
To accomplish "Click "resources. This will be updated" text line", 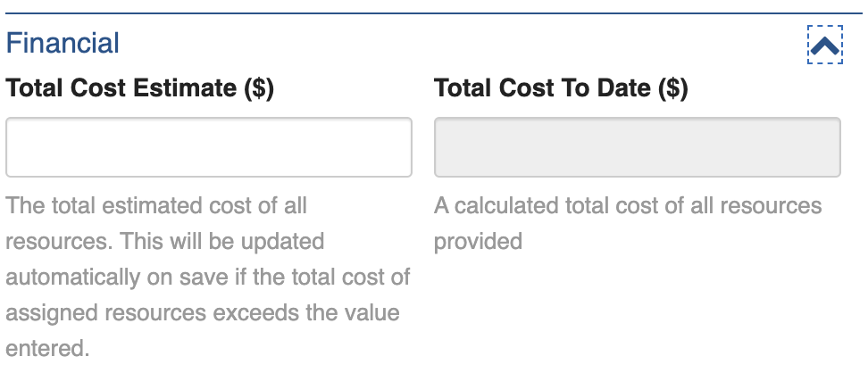I will coord(165,242).
